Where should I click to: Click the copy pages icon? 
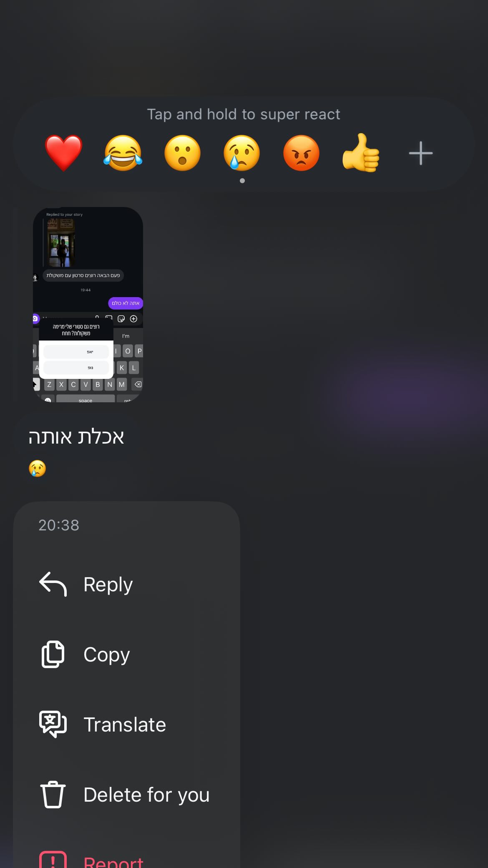[x=53, y=654]
